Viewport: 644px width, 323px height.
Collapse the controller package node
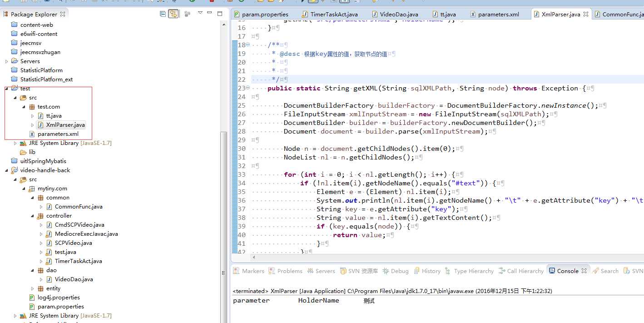tap(32, 216)
